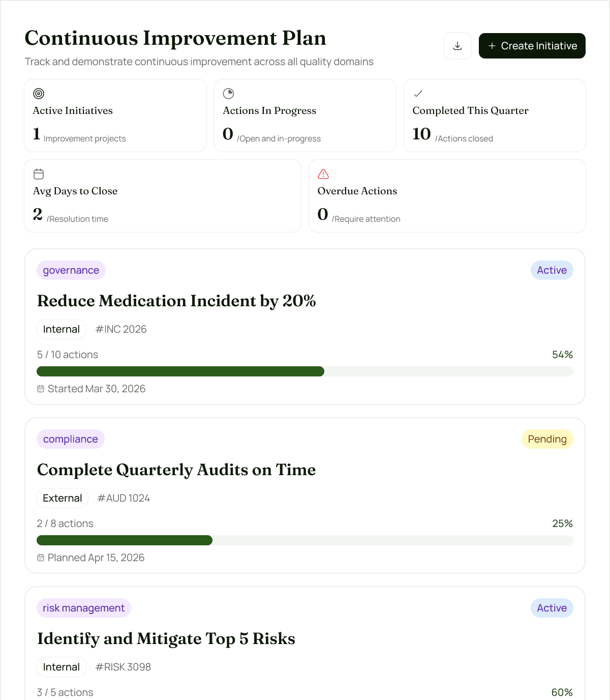The image size is (610, 700).
Task: Click the plus icon inside Create Initiative button
Action: pos(492,46)
